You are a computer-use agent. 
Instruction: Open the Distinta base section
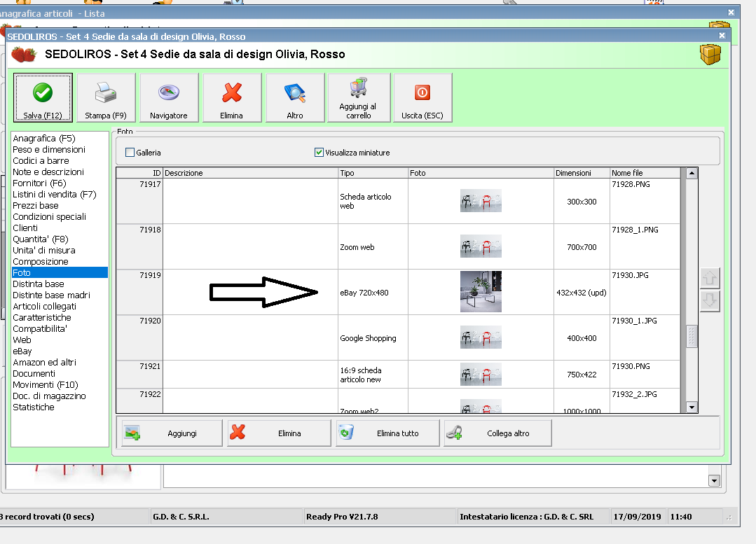pyautogui.click(x=38, y=284)
